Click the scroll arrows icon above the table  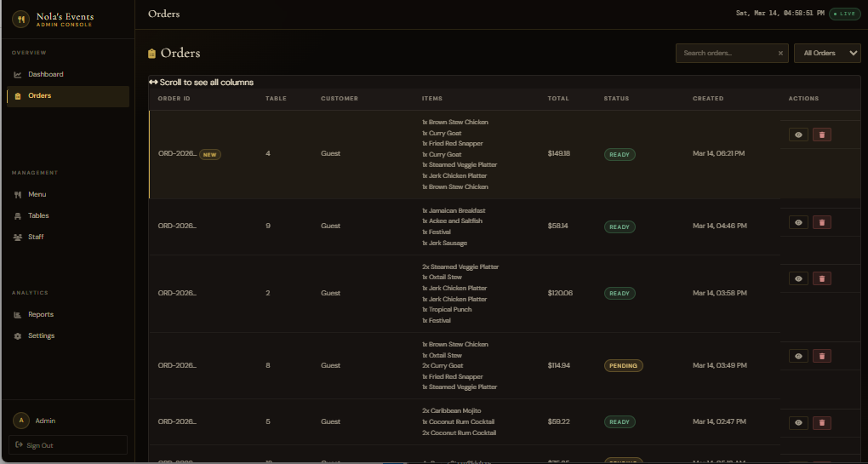[153, 82]
